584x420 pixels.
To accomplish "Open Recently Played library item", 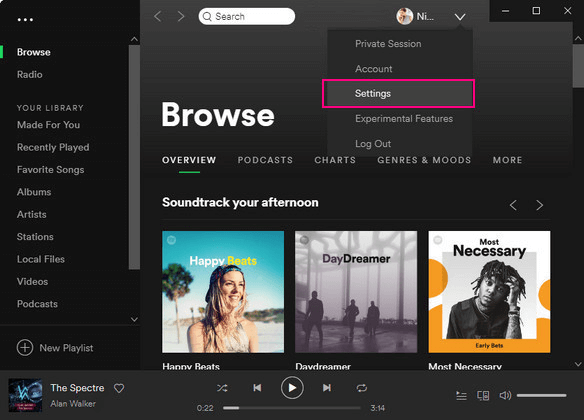I will (x=53, y=147).
